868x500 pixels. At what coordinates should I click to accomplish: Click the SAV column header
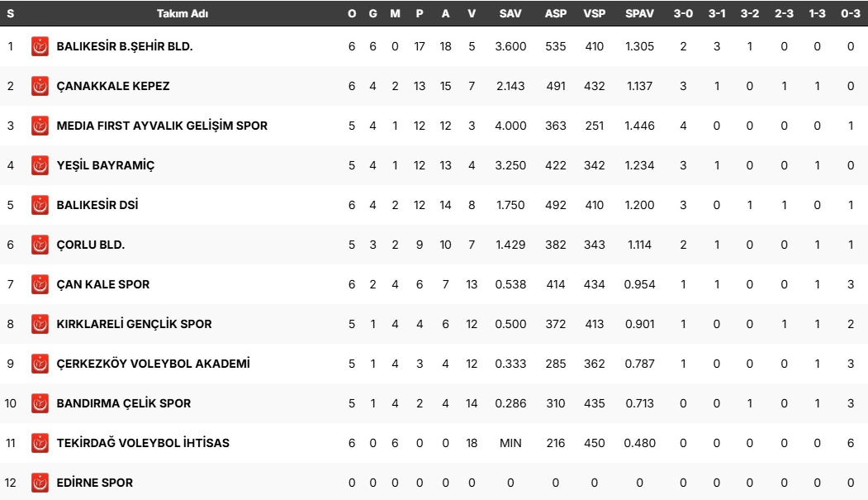pyautogui.click(x=510, y=13)
